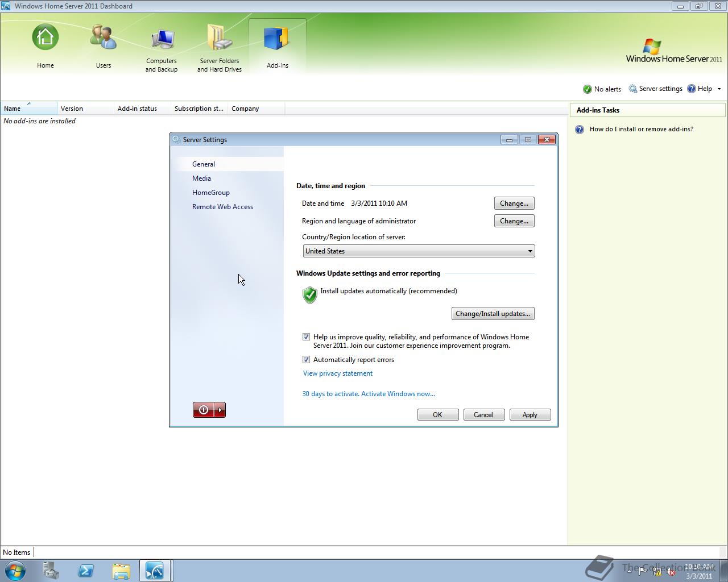Image resolution: width=728 pixels, height=582 pixels.
Task: Click the taskbar clock showing 3/3/2011
Action: click(698, 571)
